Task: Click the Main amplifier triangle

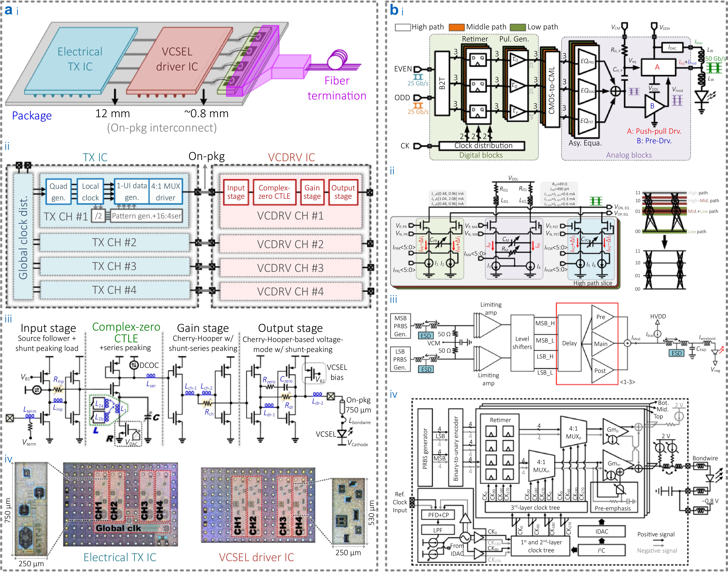Action: [x=602, y=344]
